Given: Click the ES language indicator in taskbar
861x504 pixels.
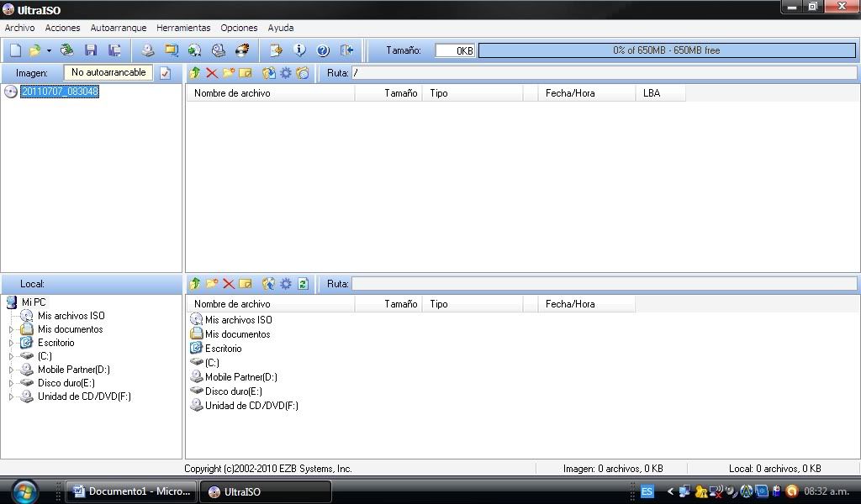Looking at the screenshot, I should point(647,491).
